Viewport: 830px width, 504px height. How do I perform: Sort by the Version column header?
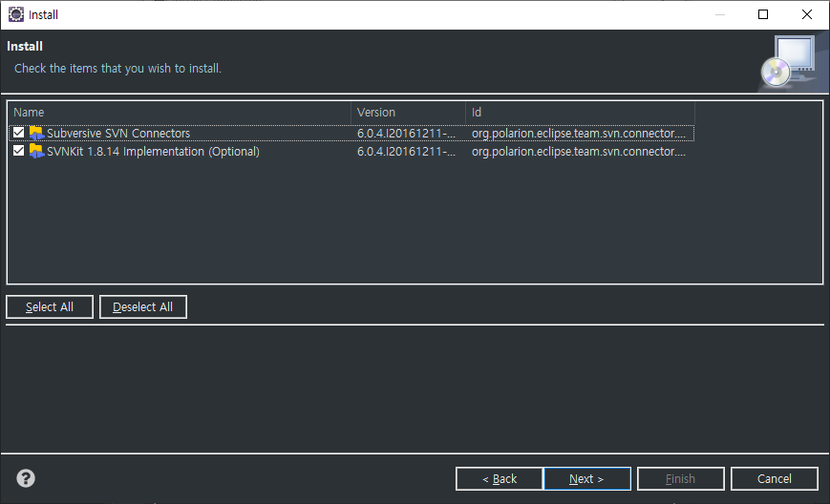click(x=408, y=112)
